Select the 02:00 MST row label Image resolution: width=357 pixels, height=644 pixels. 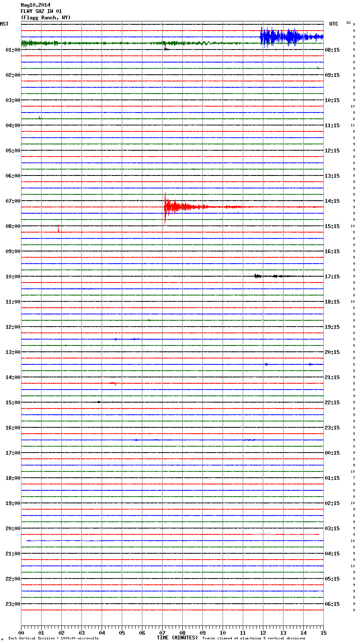point(13,75)
